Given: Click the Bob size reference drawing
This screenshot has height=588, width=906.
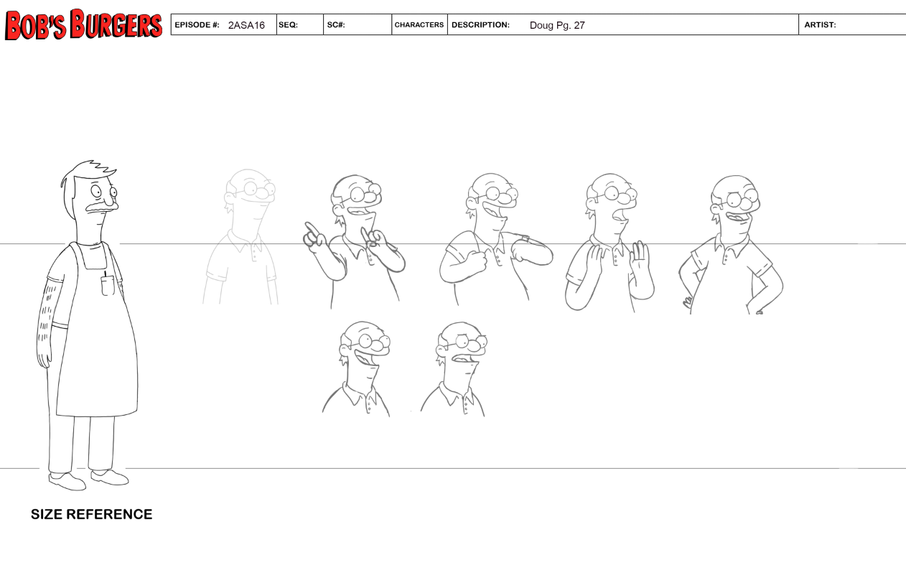Looking at the screenshot, I should coord(87,325).
